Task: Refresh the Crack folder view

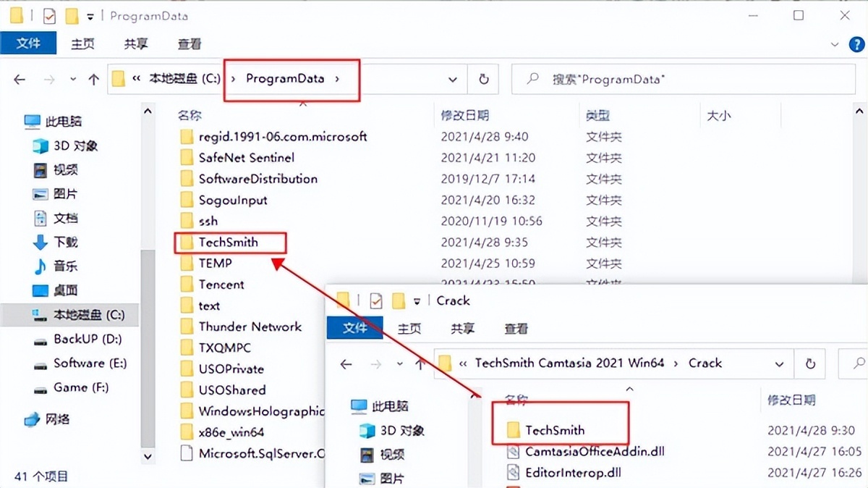Action: click(810, 363)
